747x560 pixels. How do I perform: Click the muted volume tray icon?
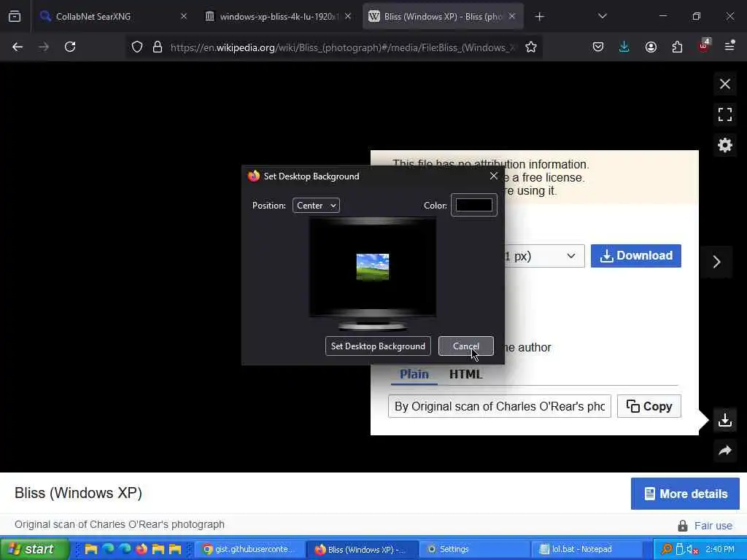pyautogui.click(x=692, y=549)
